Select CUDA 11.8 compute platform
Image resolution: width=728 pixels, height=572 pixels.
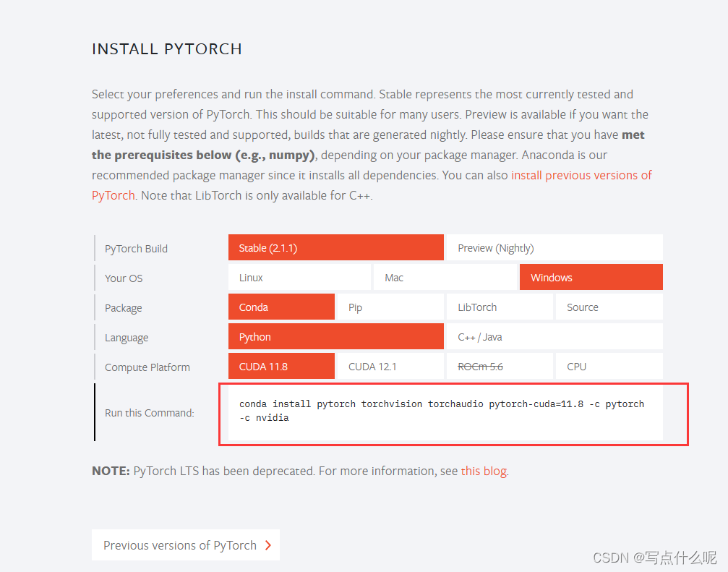281,366
